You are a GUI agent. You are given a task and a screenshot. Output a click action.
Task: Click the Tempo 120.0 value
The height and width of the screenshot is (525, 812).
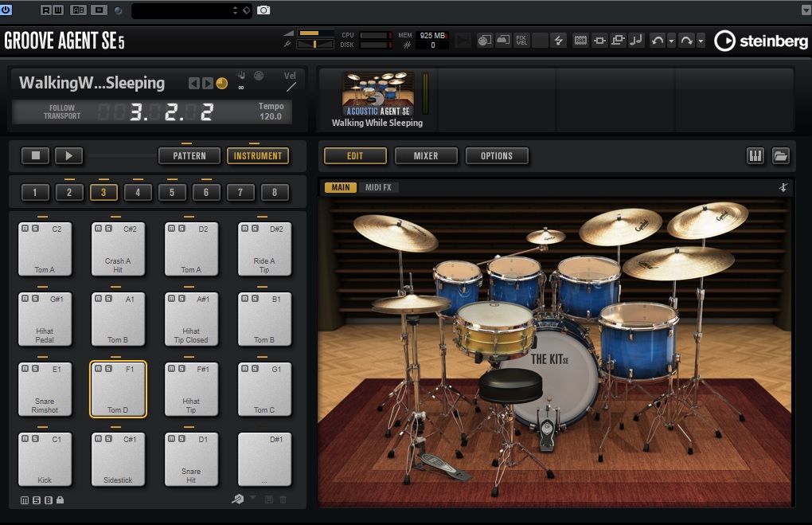click(271, 116)
